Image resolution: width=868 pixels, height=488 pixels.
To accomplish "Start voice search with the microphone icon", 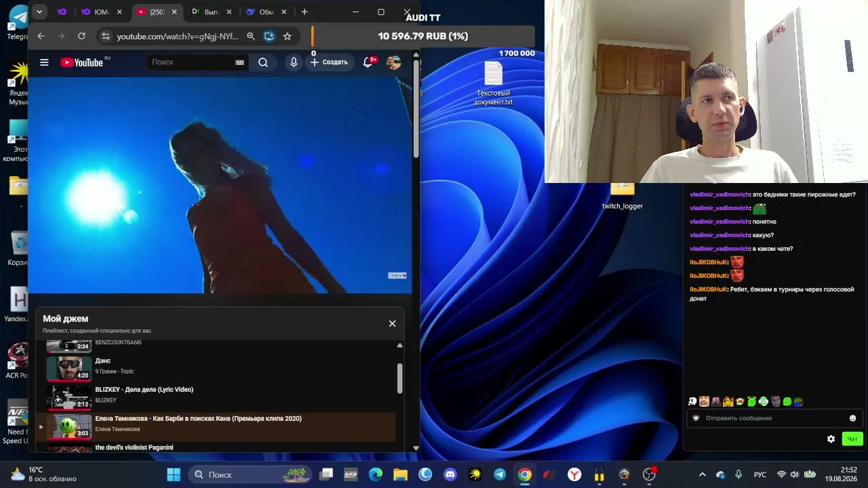I will coord(294,62).
